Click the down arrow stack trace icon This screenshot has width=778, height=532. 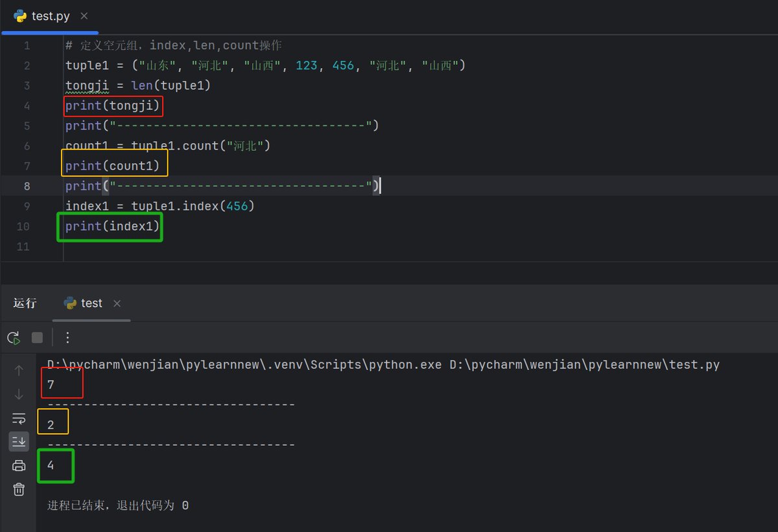tap(19, 394)
